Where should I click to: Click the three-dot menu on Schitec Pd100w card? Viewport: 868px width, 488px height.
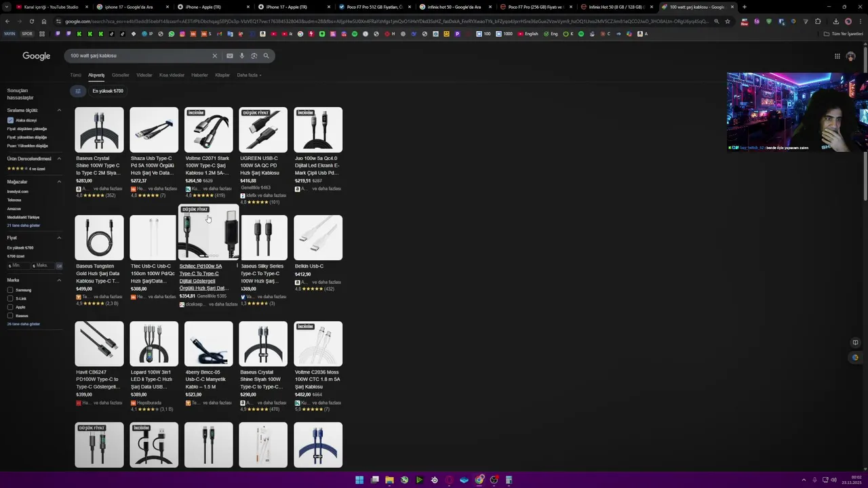(x=237, y=266)
